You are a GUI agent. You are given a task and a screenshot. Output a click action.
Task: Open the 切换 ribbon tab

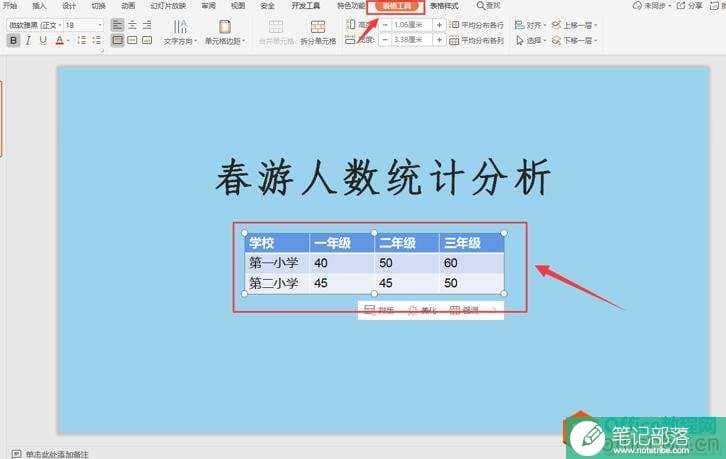coord(99,6)
